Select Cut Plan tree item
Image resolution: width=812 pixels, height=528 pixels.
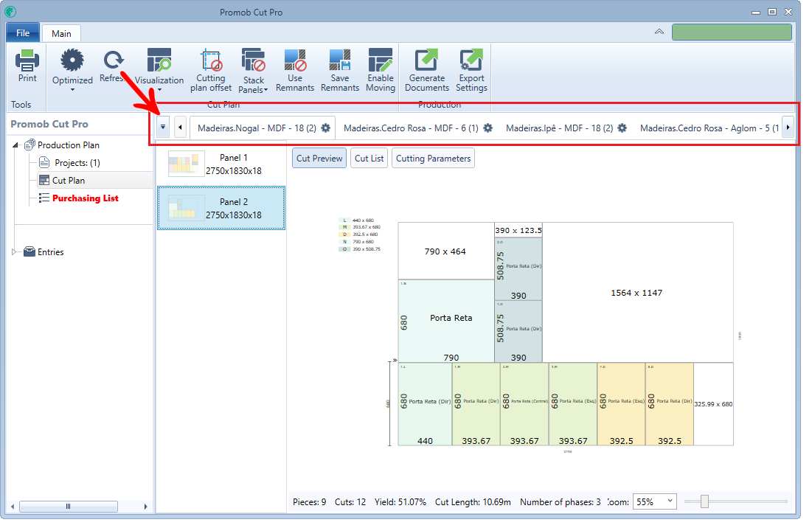[x=69, y=180]
